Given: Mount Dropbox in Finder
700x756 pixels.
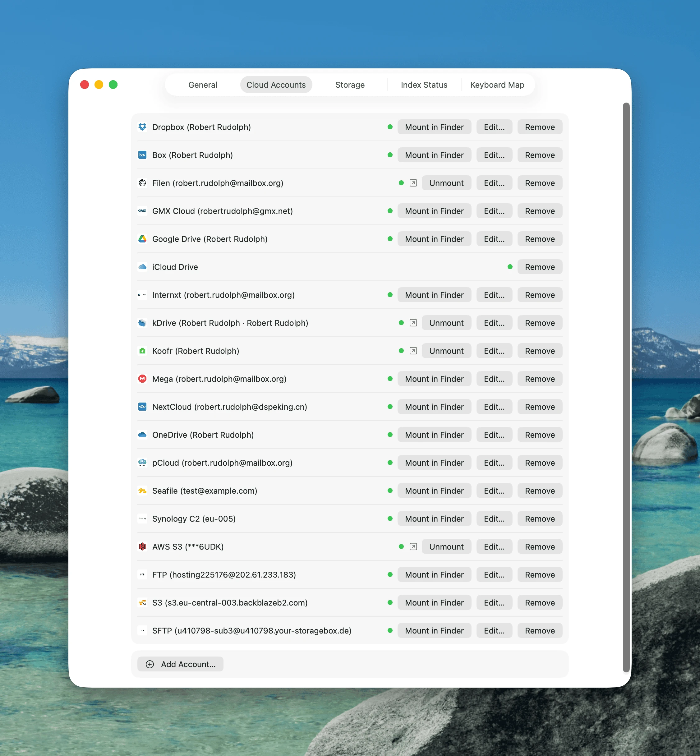Looking at the screenshot, I should tap(434, 127).
